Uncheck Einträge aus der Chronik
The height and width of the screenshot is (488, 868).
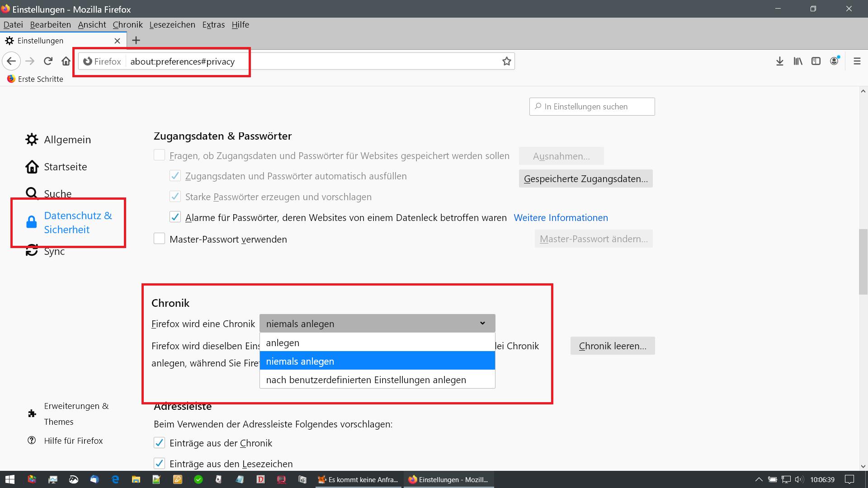pos(159,443)
